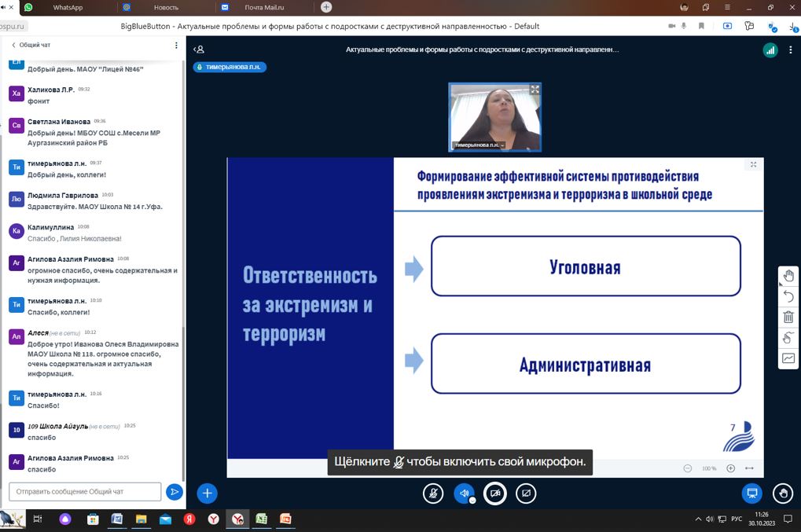Click the тимерьянова л.н. talking indicator button
Viewport: 801px width, 532px height.
pyautogui.click(x=230, y=68)
